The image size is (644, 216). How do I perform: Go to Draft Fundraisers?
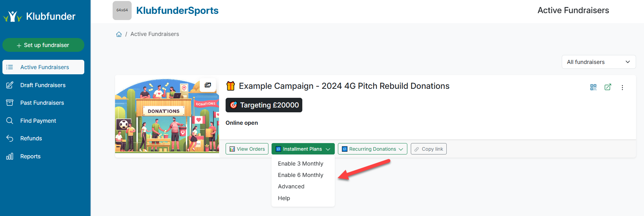43,85
